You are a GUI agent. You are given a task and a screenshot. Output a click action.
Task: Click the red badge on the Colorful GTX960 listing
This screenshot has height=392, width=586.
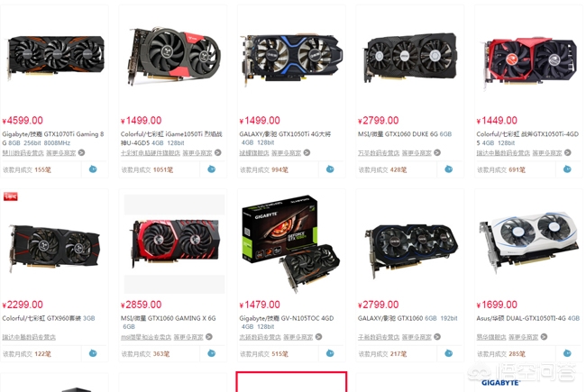point(11,196)
